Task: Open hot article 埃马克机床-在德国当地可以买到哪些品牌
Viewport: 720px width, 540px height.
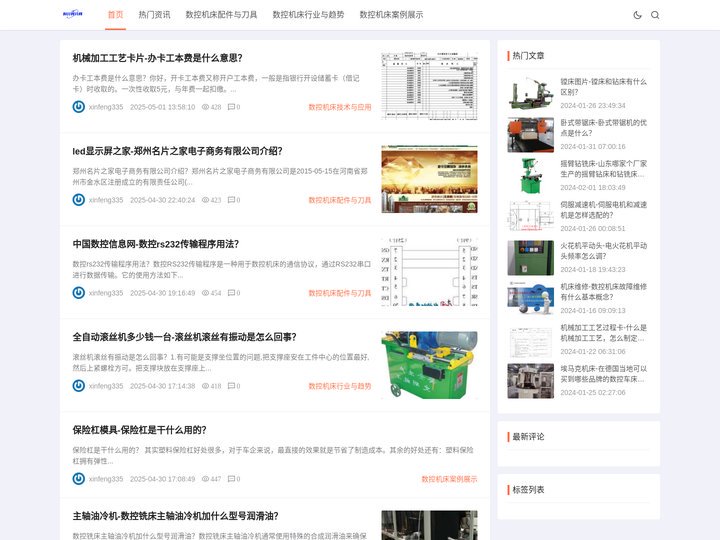Action: coord(603,374)
